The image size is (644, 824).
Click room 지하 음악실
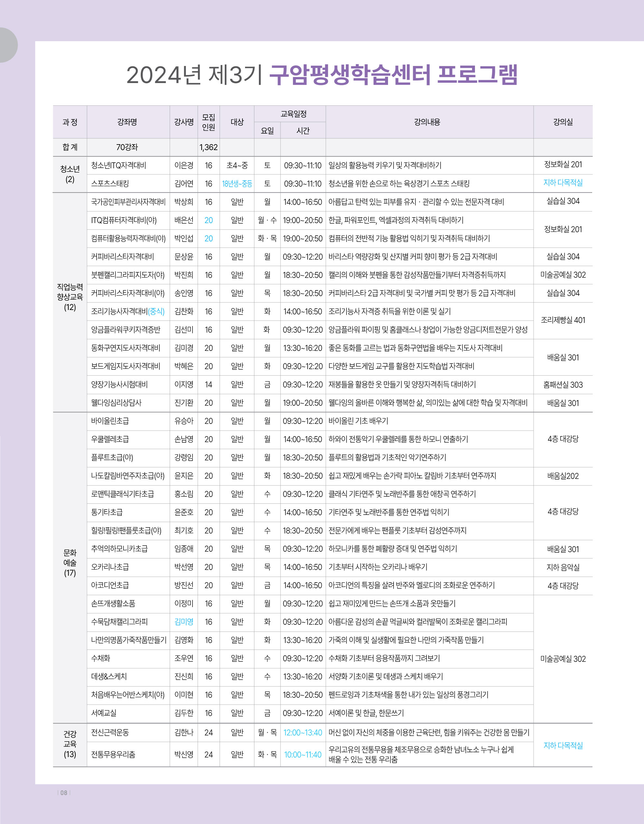pyautogui.click(x=563, y=567)
